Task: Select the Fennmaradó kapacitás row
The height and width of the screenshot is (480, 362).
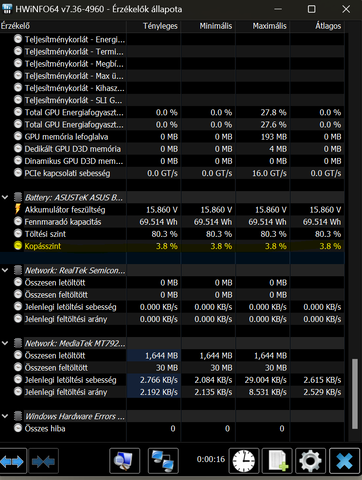Action: pos(172,222)
